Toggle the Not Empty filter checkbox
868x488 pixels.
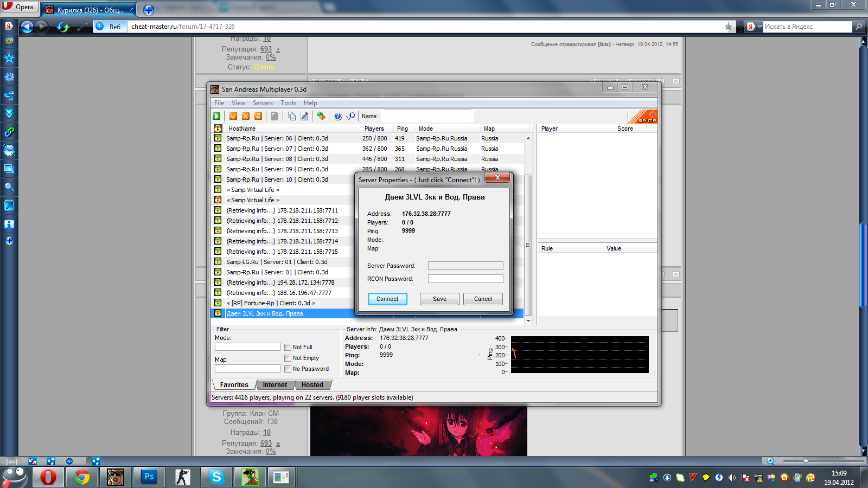click(288, 358)
